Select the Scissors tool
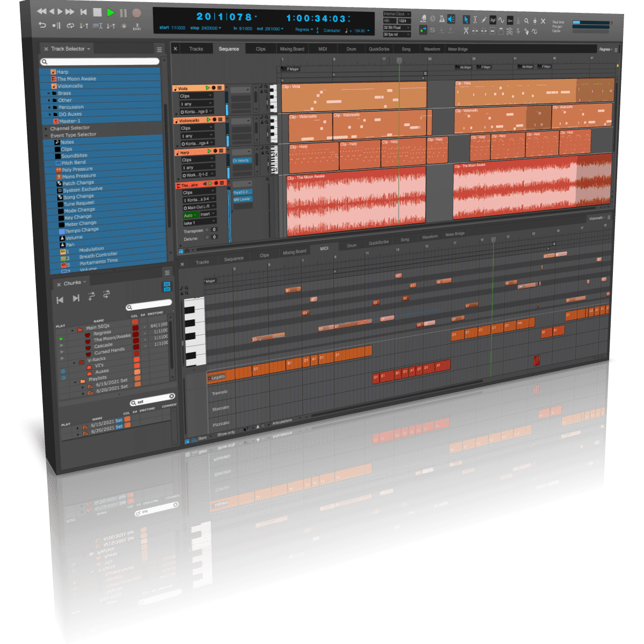This screenshot has height=644, width=644. point(466,31)
